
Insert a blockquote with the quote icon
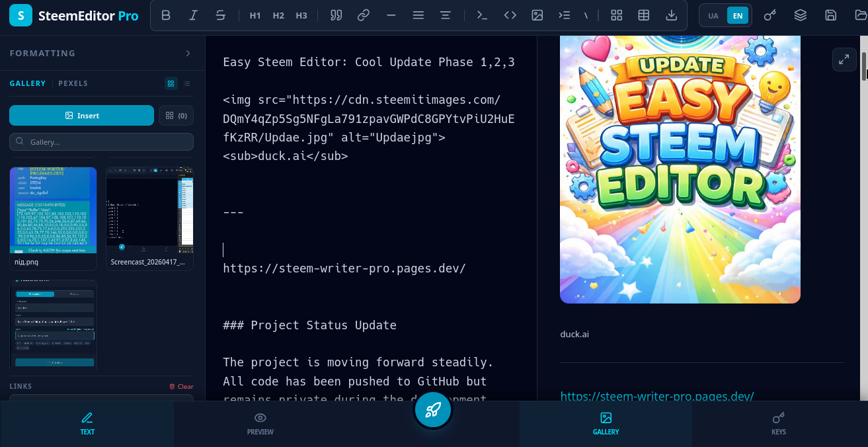point(336,15)
